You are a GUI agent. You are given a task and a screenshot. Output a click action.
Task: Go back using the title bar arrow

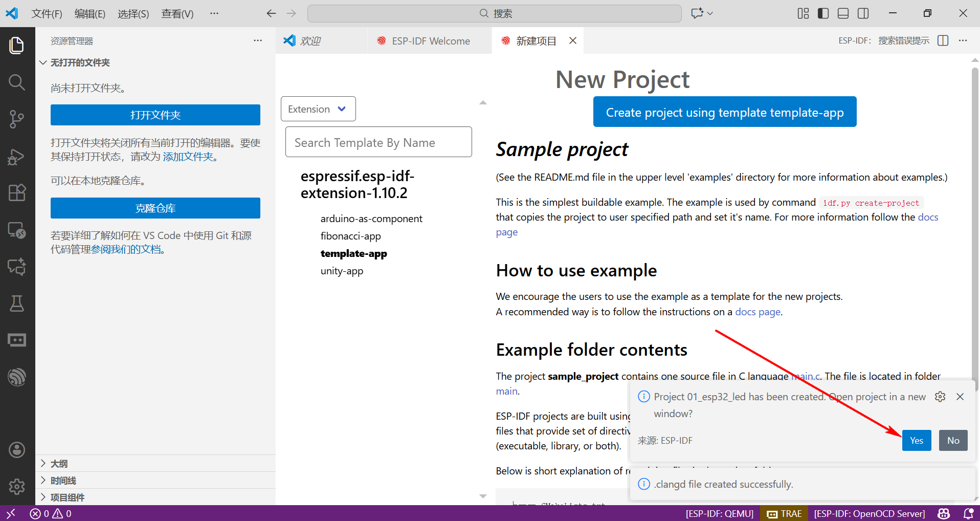pyautogui.click(x=271, y=13)
